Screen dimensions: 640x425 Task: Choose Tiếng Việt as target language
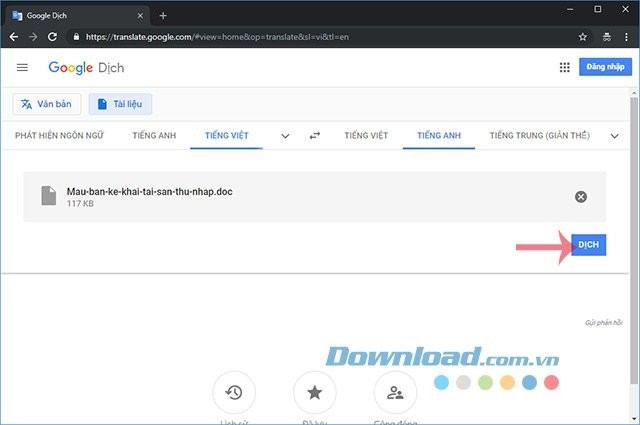pyautogui.click(x=366, y=136)
